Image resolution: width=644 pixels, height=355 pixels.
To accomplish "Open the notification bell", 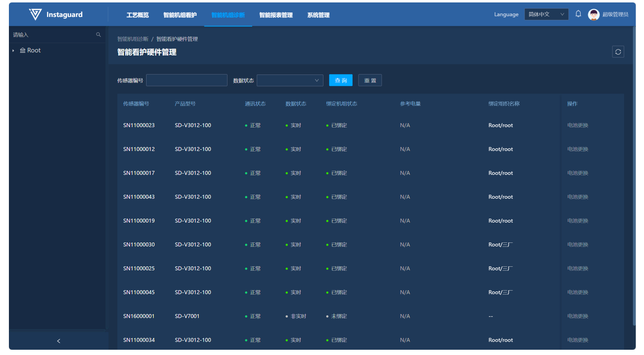I will pyautogui.click(x=578, y=14).
